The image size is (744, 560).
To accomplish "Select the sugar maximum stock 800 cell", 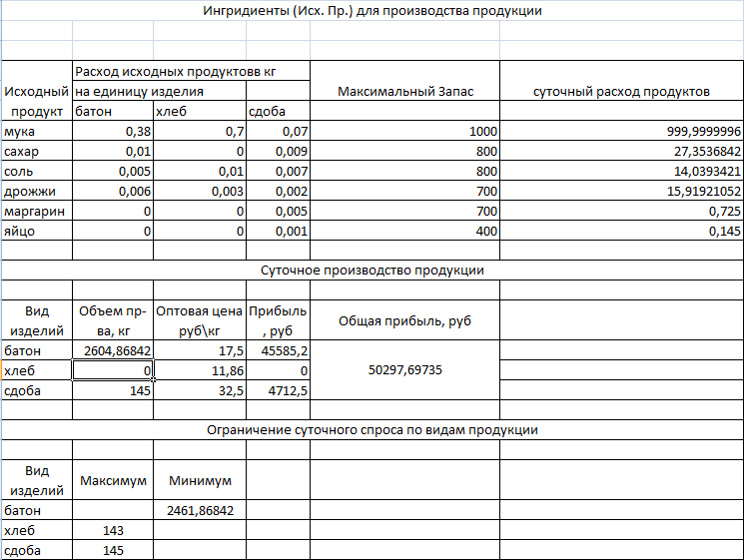I will pyautogui.click(x=404, y=151).
